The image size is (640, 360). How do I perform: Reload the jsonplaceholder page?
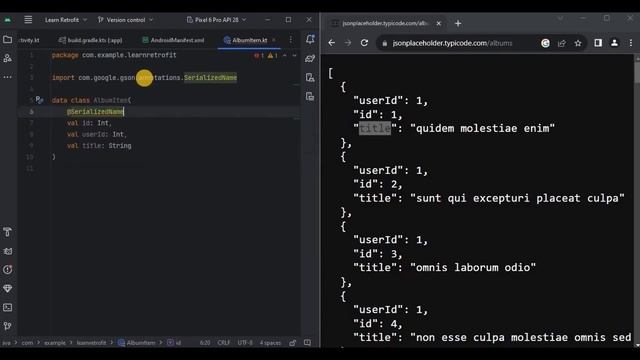[x=364, y=43]
